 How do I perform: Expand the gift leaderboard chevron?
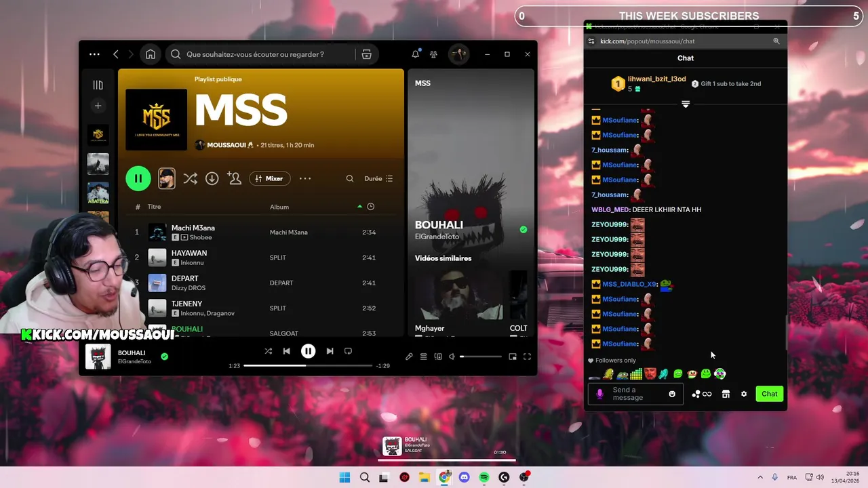686,104
